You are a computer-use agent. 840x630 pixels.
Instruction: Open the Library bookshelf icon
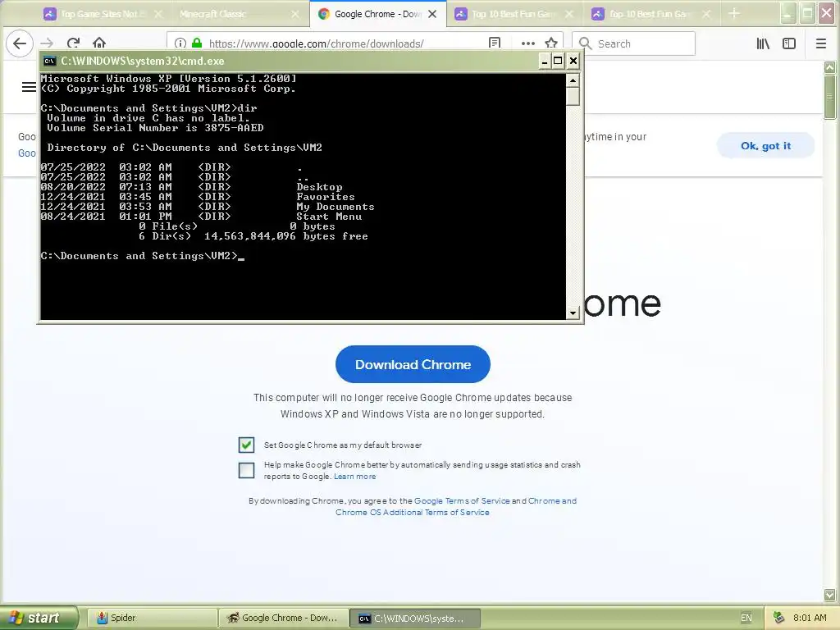pyautogui.click(x=763, y=43)
